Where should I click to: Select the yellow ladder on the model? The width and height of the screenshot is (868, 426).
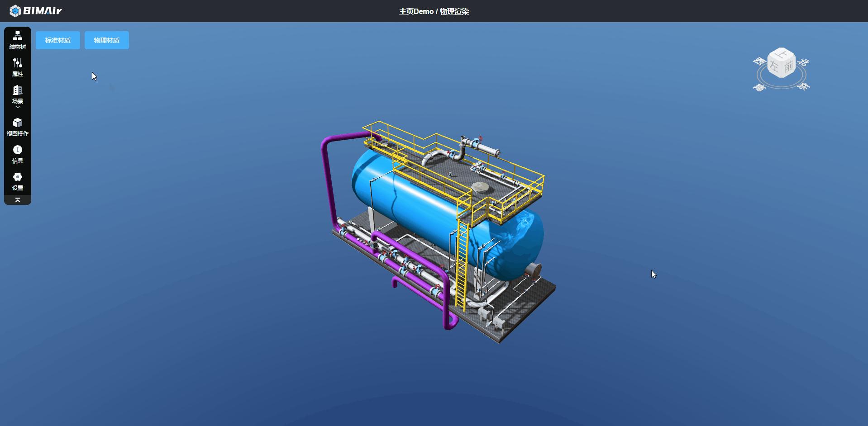(462, 265)
